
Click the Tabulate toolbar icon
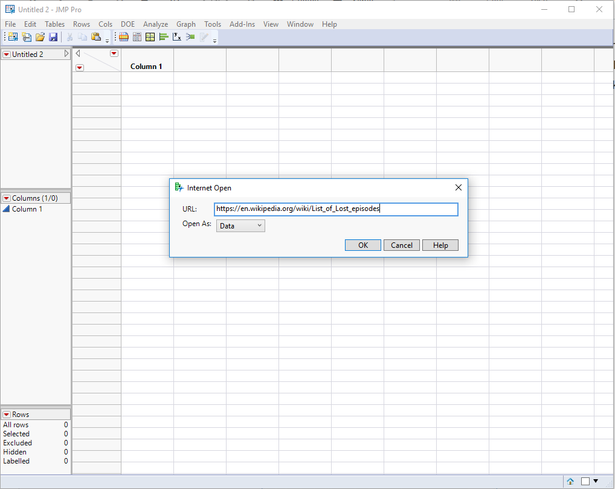point(137,37)
